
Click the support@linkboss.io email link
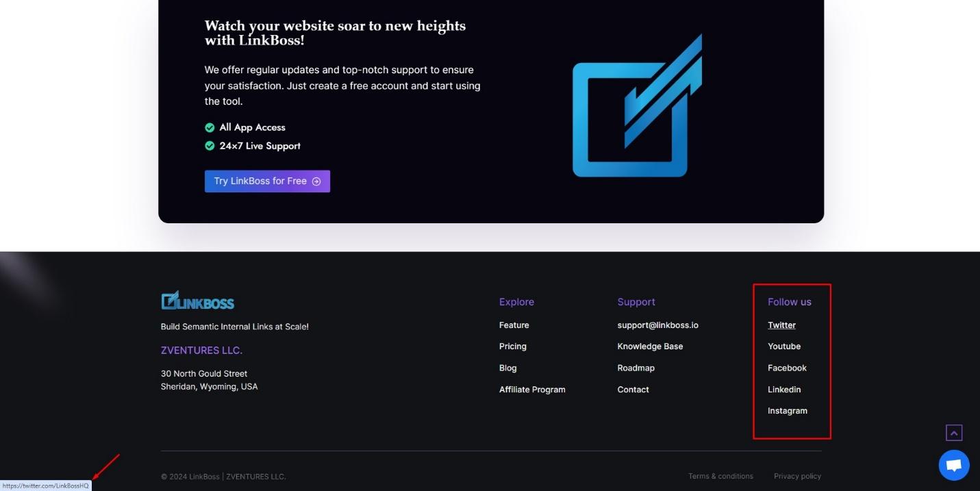point(657,325)
